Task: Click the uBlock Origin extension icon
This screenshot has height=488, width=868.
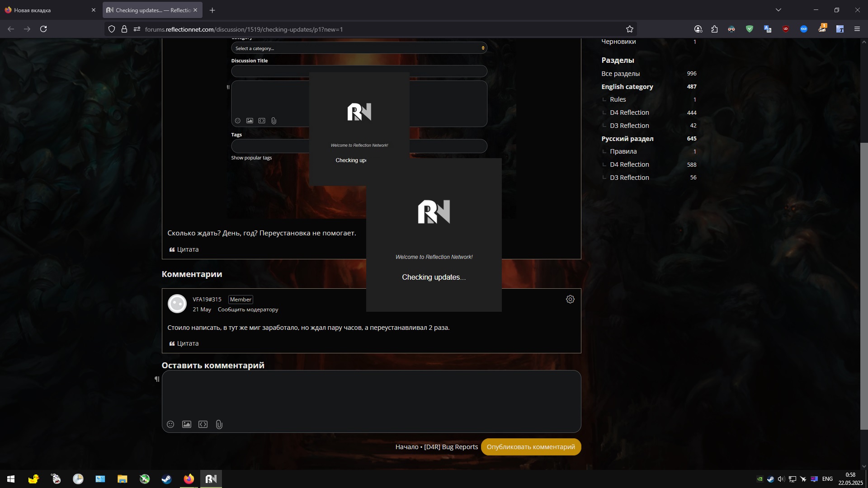Action: (786, 29)
